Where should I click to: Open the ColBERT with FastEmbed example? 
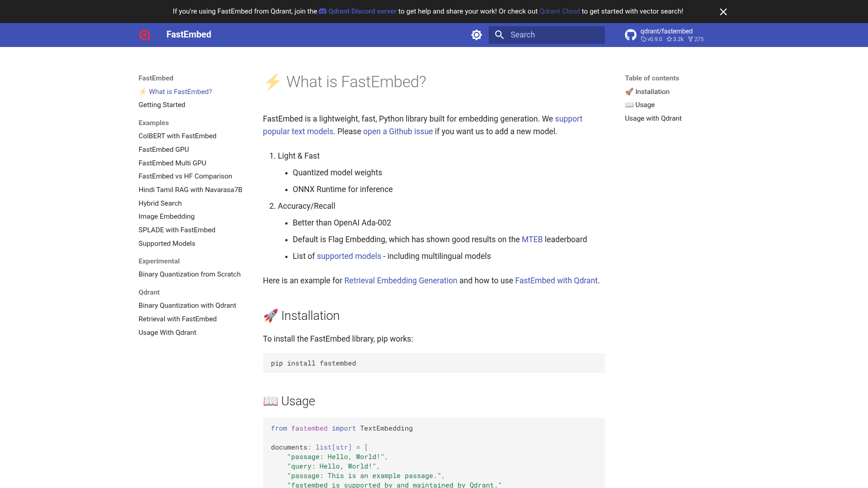pyautogui.click(x=177, y=136)
